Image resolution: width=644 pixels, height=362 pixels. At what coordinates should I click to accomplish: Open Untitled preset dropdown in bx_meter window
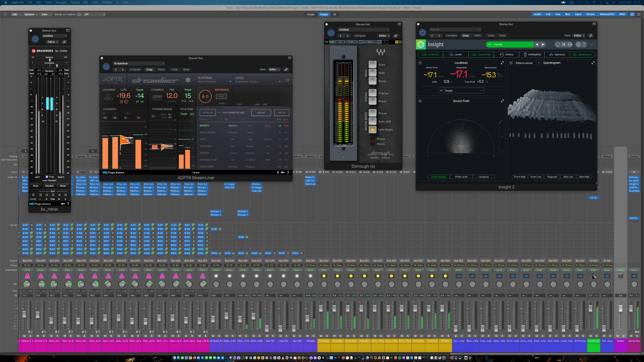54,36
